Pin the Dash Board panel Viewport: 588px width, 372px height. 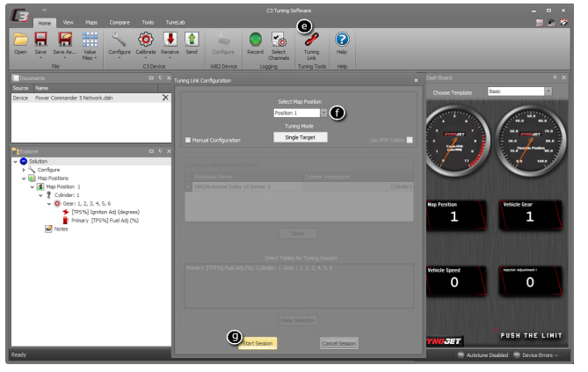coord(555,77)
